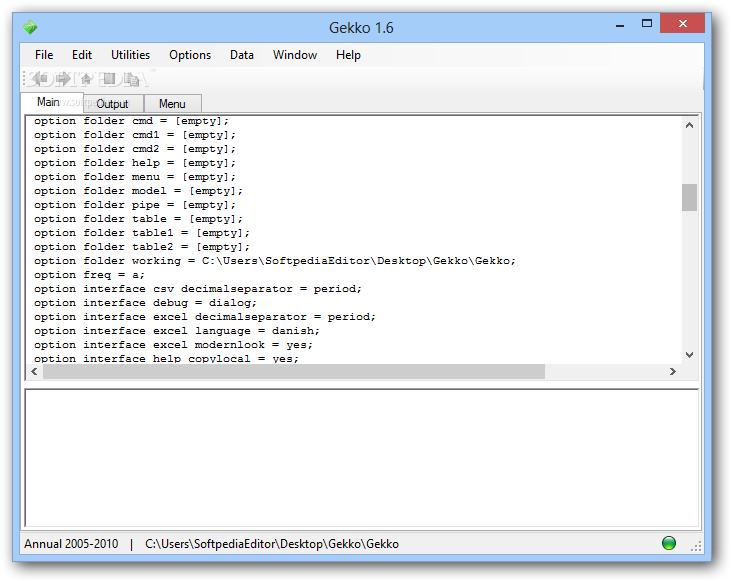Click the horizontal scrollbar thumb
The width and height of the screenshot is (732, 582).
point(294,372)
